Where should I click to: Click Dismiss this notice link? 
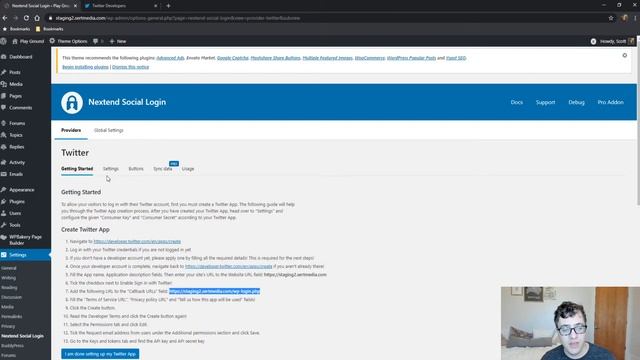pyautogui.click(x=131, y=67)
